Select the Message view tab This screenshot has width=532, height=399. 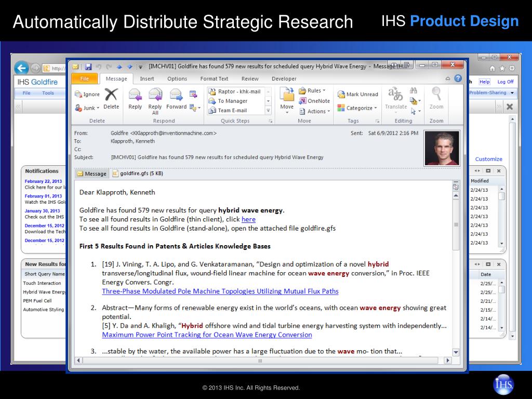pos(91,174)
